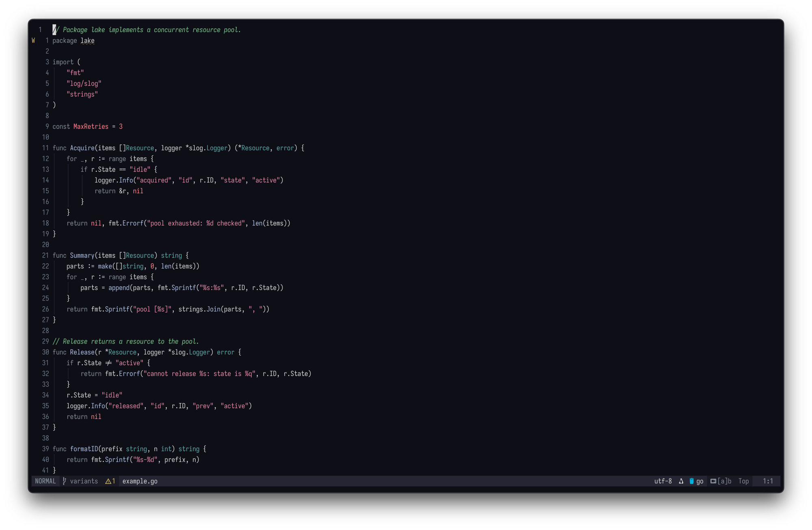Click the variants branch name

(x=84, y=481)
